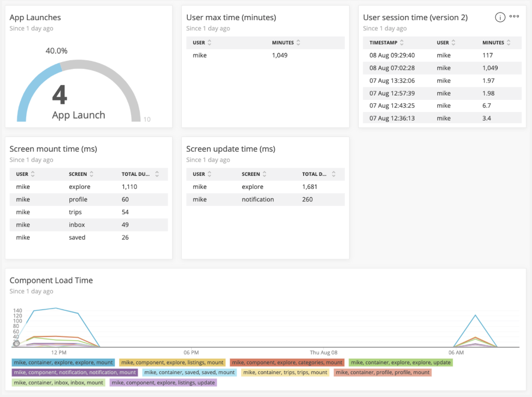
Task: Click 1,049 in User max time table
Action: (x=280, y=55)
